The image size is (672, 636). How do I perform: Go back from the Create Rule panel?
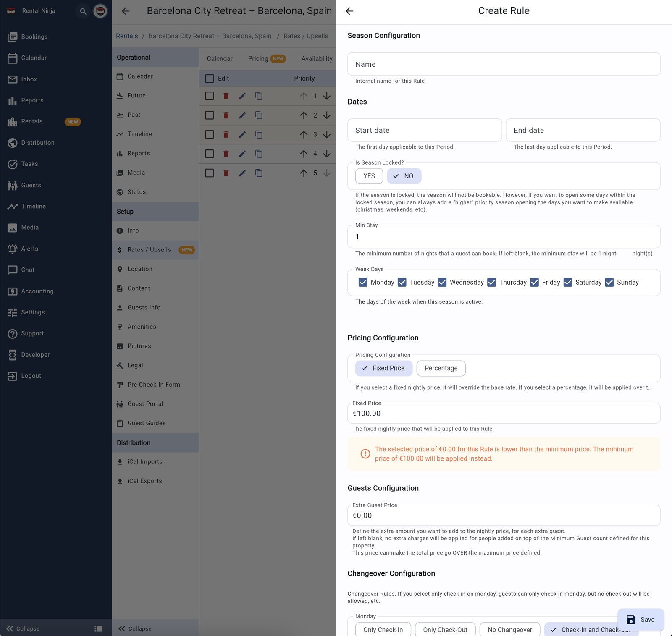[x=350, y=11]
